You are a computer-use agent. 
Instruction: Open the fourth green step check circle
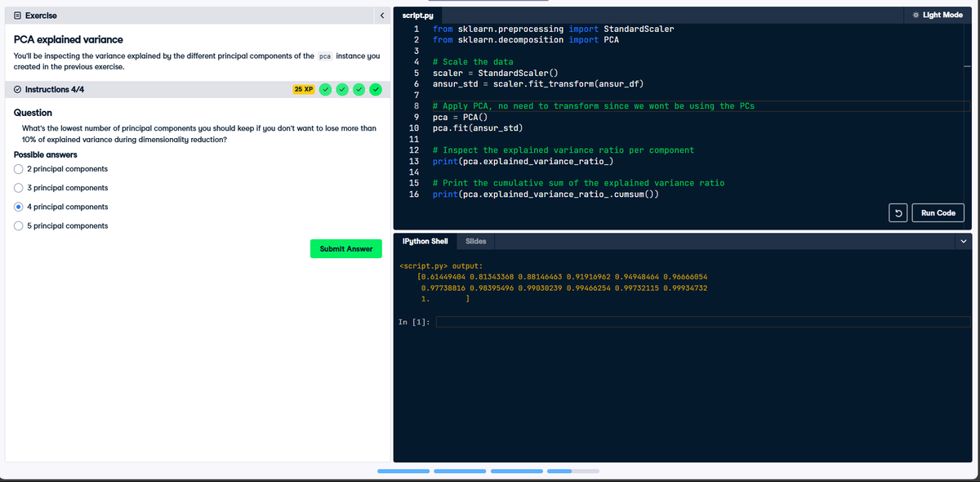376,89
